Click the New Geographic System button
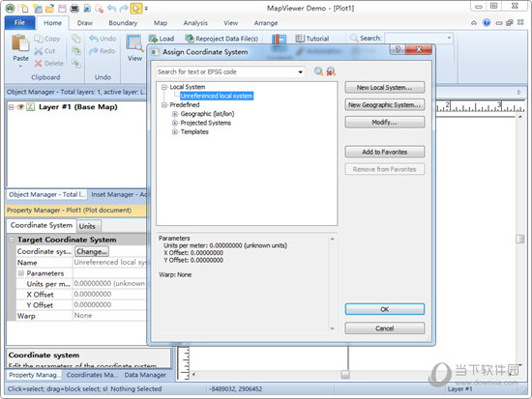 384,105
